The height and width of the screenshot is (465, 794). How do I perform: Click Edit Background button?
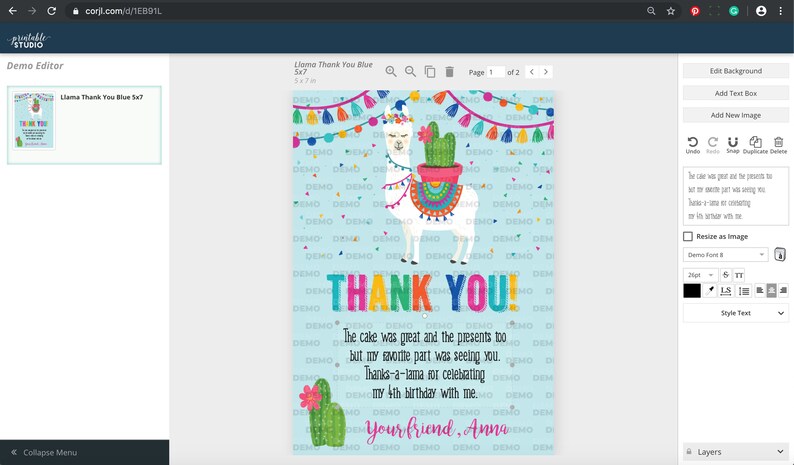coord(735,71)
